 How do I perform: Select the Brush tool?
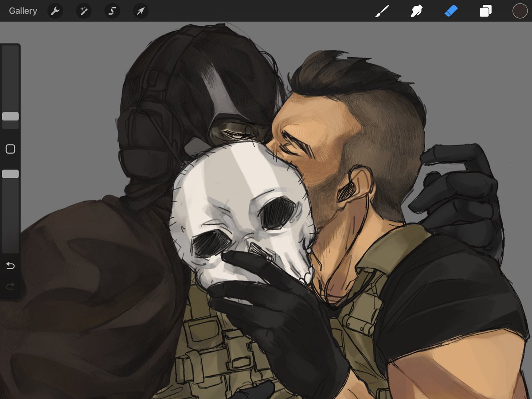tap(381, 11)
